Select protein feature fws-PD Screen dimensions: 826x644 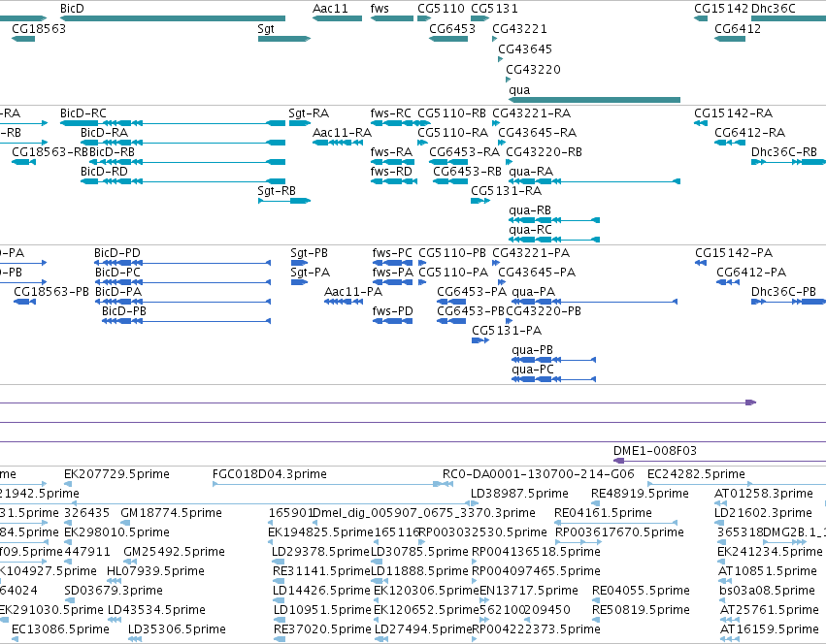[x=392, y=321]
